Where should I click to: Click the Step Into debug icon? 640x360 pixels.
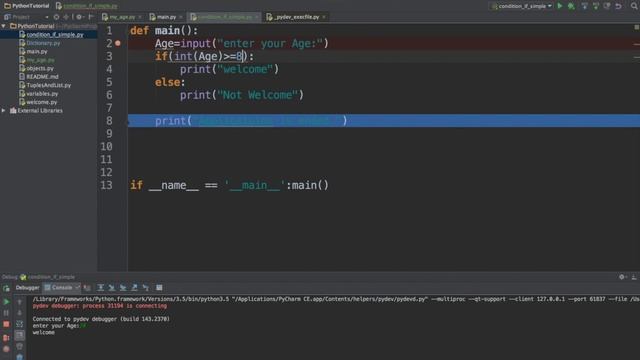[x=112, y=288]
